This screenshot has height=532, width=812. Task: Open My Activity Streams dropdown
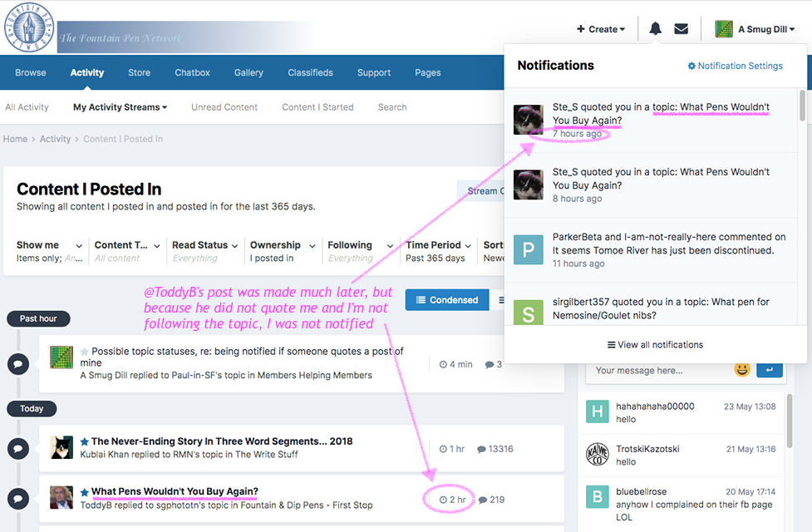coord(120,107)
